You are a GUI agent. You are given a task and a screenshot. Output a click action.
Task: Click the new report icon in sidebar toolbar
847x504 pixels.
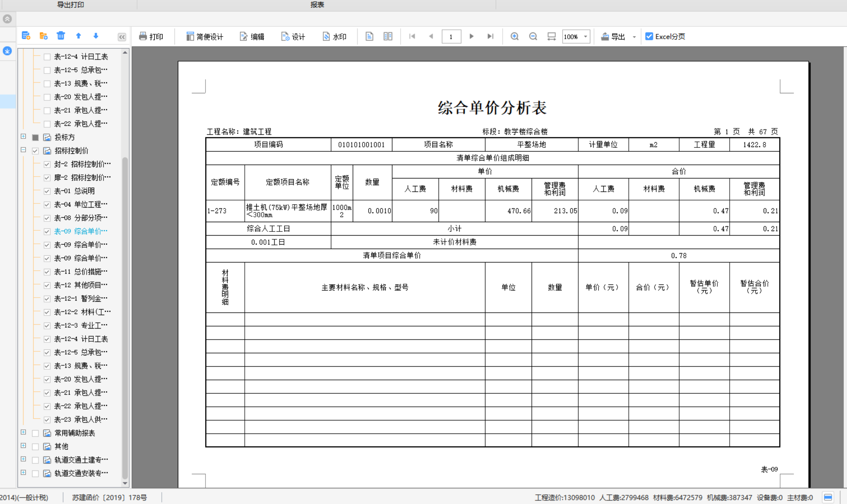pos(26,36)
